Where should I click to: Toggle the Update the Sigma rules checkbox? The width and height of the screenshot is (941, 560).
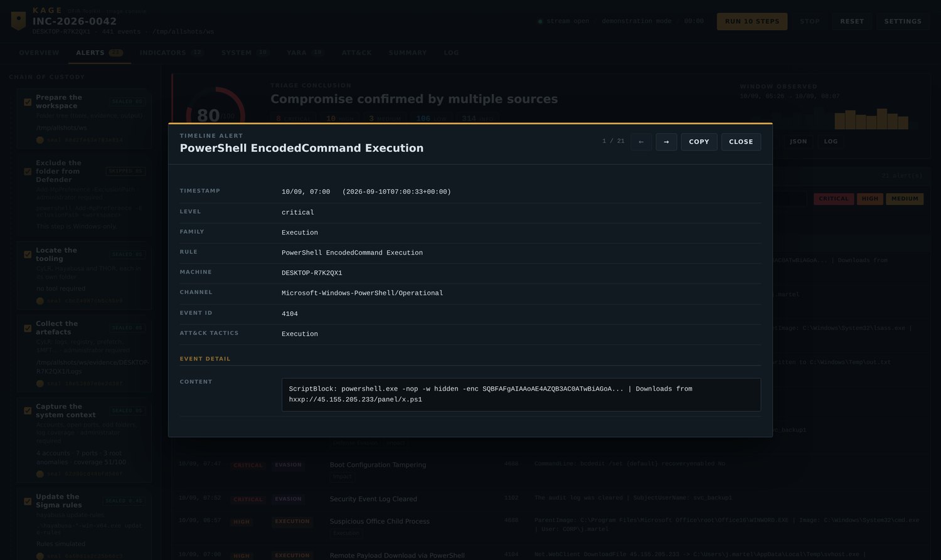28,501
